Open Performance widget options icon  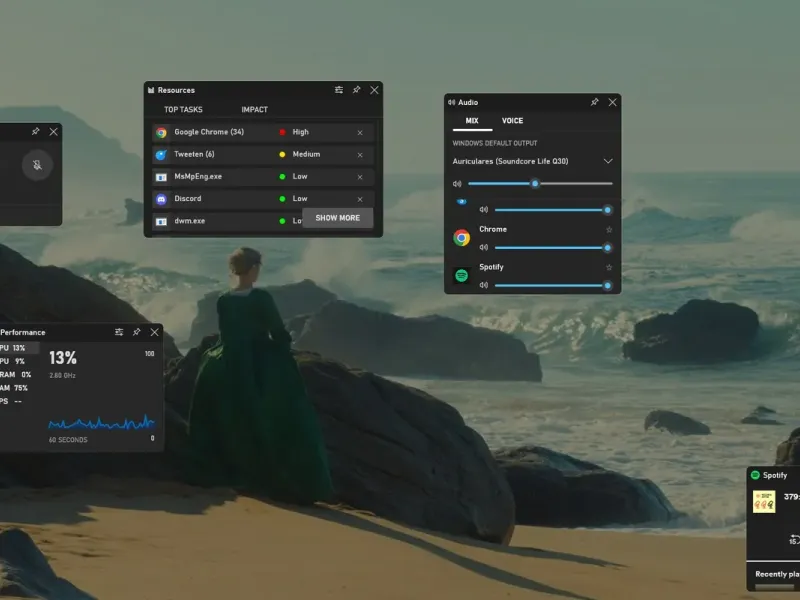[119, 332]
